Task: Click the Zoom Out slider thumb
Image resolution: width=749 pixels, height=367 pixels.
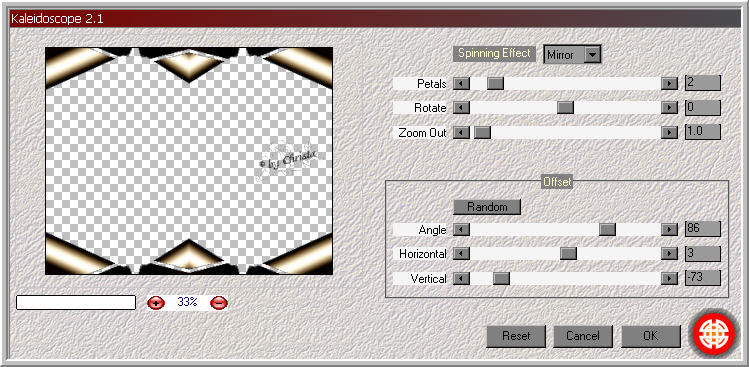Action: tap(482, 132)
